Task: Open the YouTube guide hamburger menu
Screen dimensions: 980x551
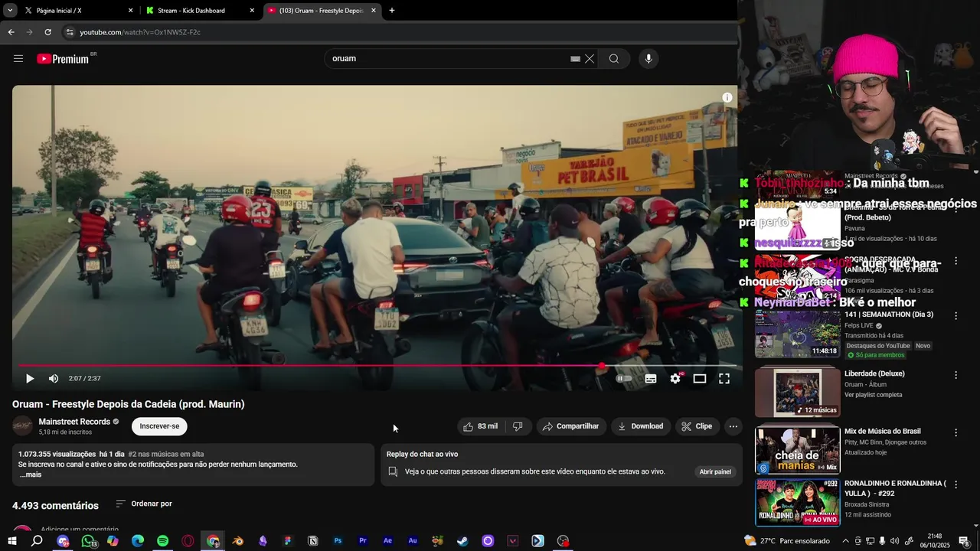Action: 18,58
